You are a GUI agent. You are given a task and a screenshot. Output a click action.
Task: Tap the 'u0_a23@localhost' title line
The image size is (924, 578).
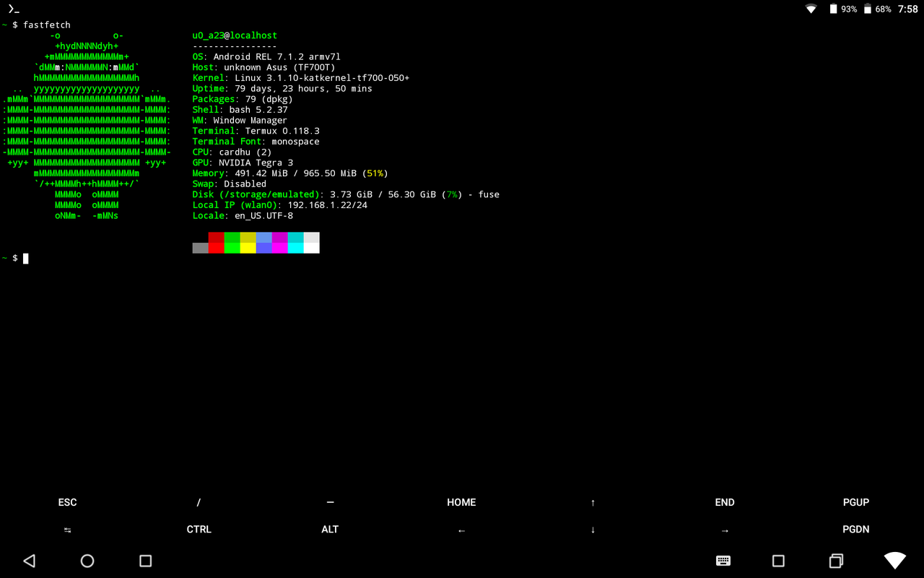[x=235, y=35]
